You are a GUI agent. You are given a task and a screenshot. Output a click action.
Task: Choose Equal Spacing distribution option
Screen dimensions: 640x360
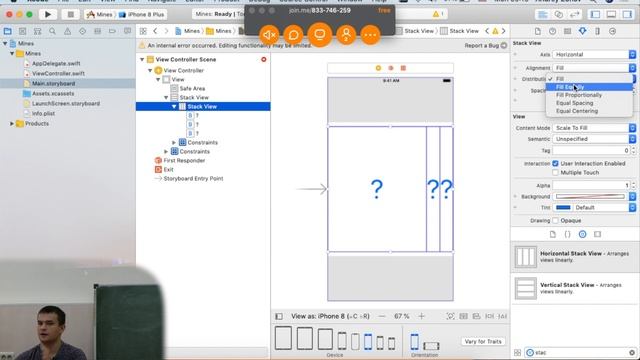click(589, 103)
